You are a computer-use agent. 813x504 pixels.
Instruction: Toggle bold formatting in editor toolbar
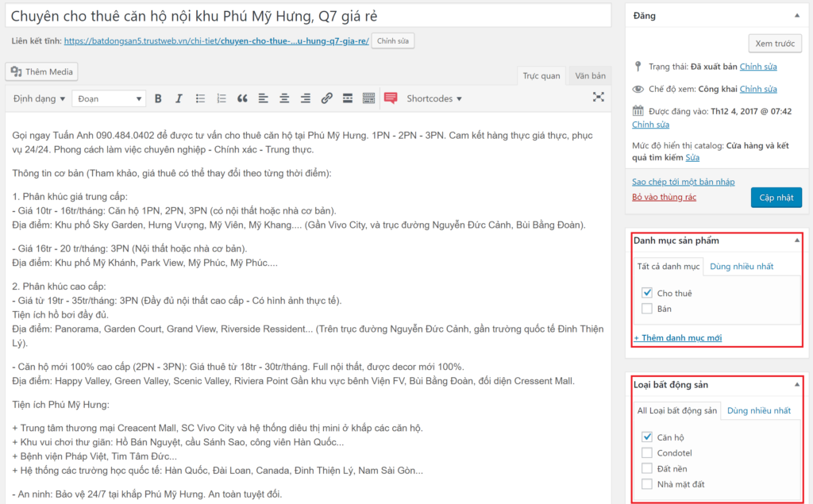coord(158,98)
